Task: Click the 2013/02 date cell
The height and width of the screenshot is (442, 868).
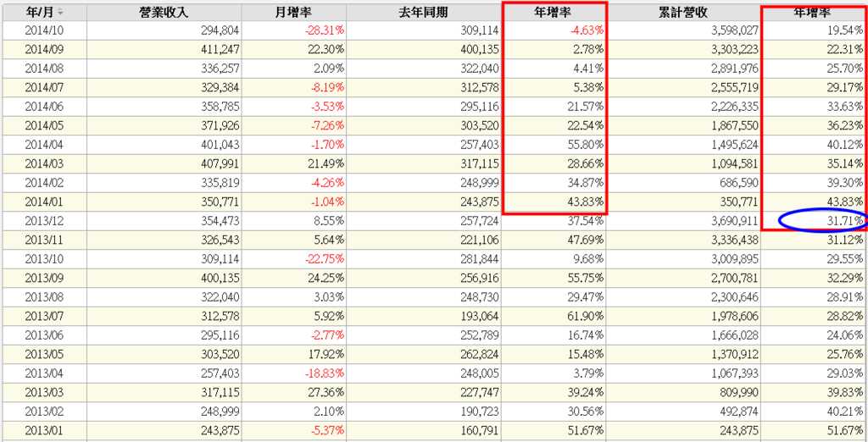Action: point(45,412)
